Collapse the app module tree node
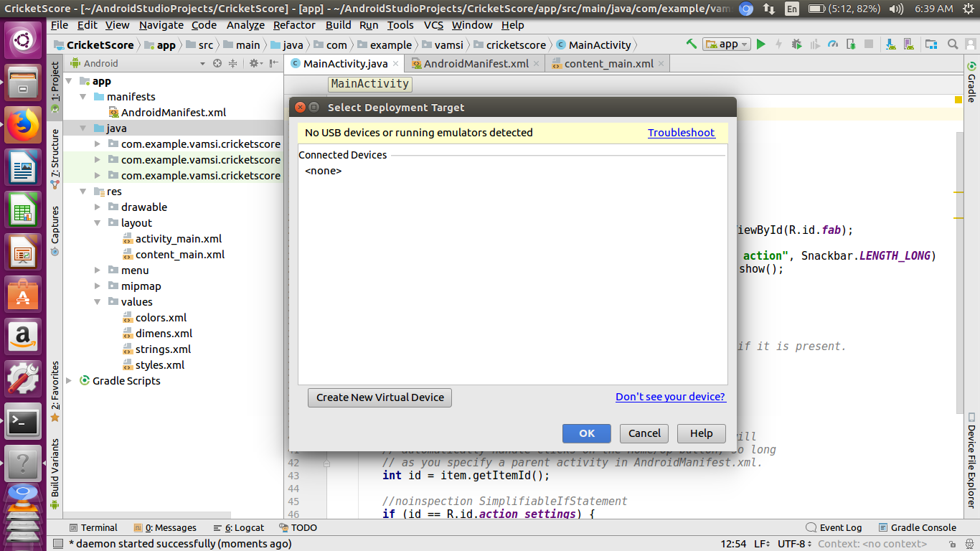Image resolution: width=980 pixels, height=551 pixels. (x=69, y=81)
